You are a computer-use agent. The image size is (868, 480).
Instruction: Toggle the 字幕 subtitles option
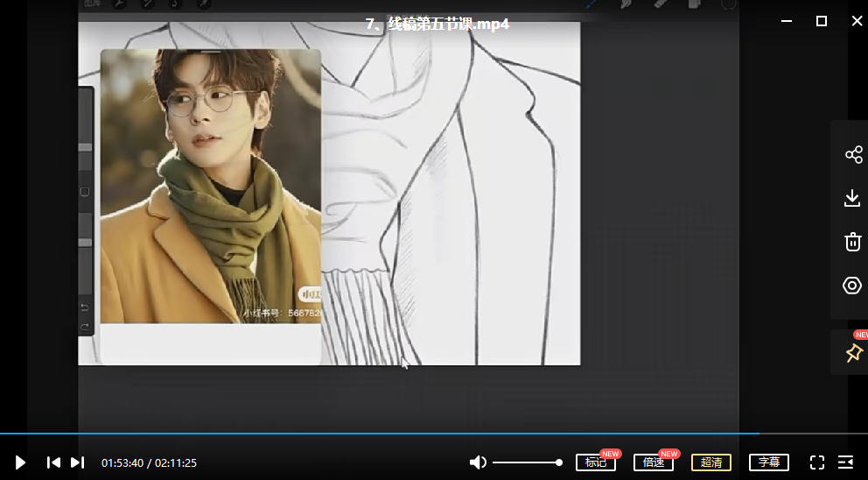769,462
